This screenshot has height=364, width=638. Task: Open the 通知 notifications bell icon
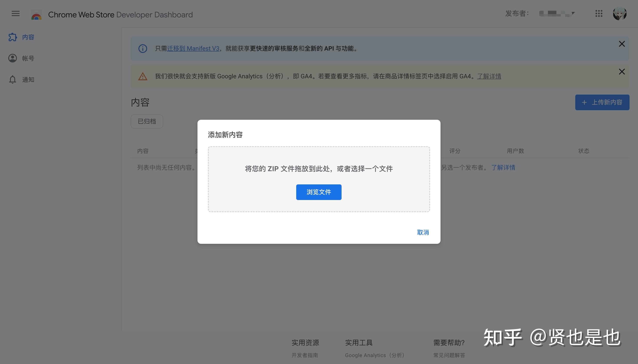[13, 79]
